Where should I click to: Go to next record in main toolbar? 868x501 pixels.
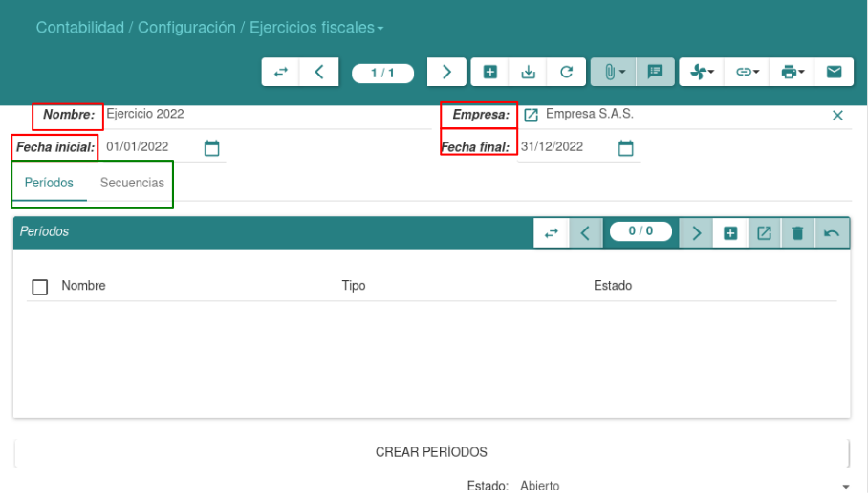[446, 72]
